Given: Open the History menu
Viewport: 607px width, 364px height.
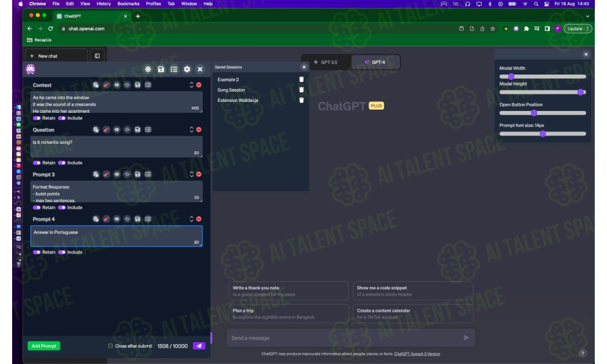Looking at the screenshot, I should [x=103, y=4].
